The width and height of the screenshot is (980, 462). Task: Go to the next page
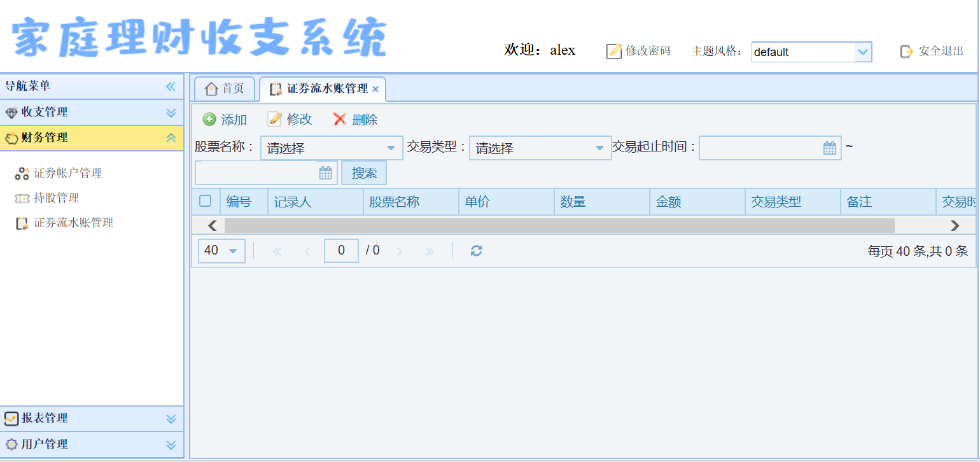click(x=399, y=251)
